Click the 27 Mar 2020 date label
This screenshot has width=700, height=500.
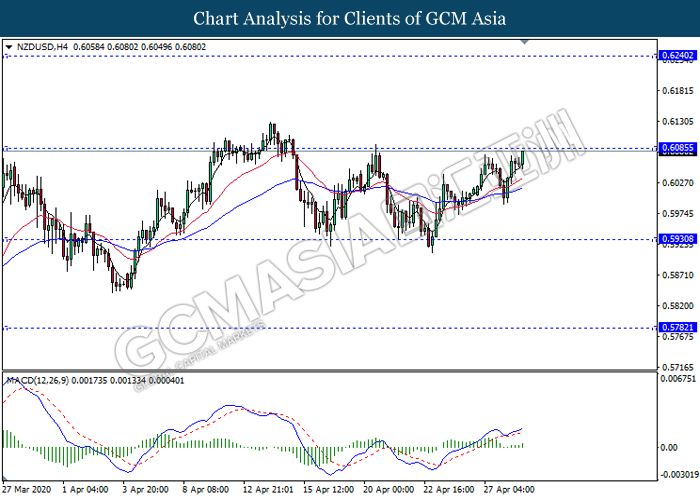pos(26,490)
